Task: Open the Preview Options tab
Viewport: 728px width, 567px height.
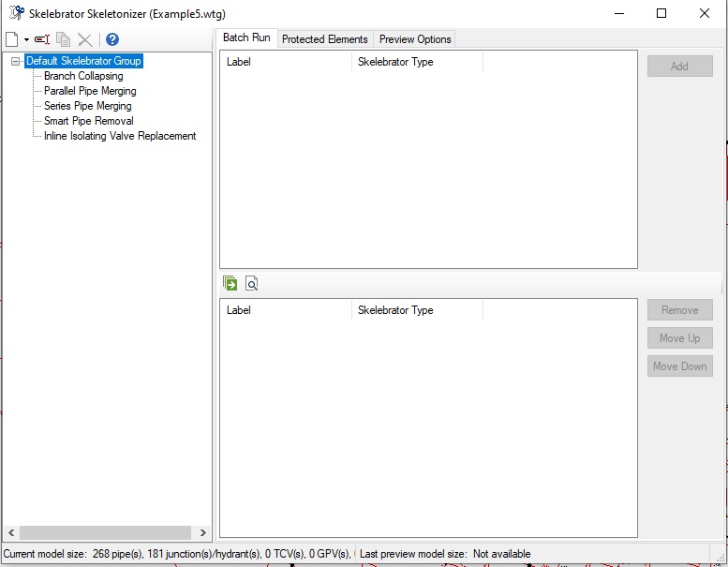Action: pos(415,39)
